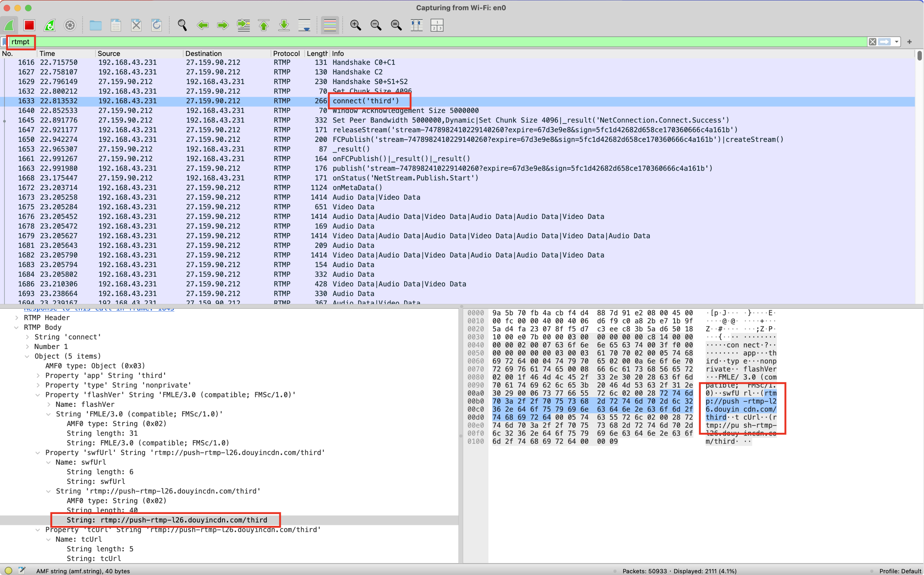Go to the first packet
Image resolution: width=924 pixels, height=575 pixels.
pos(264,25)
